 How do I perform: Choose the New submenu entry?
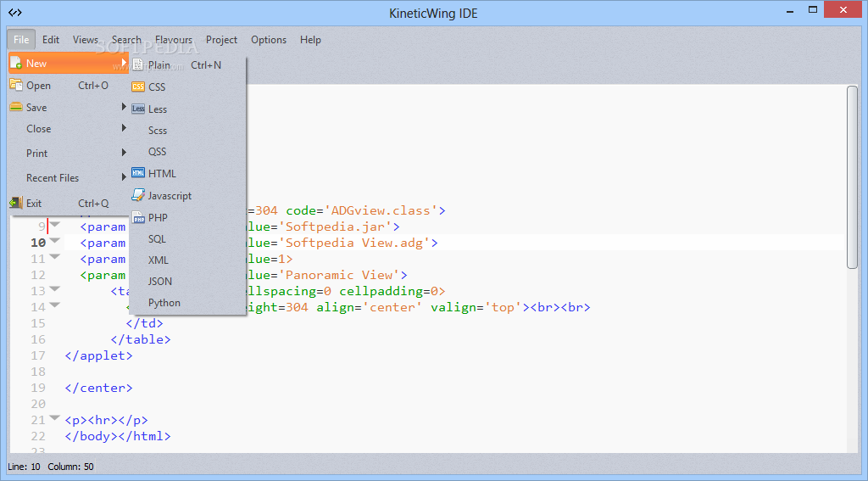[69, 63]
